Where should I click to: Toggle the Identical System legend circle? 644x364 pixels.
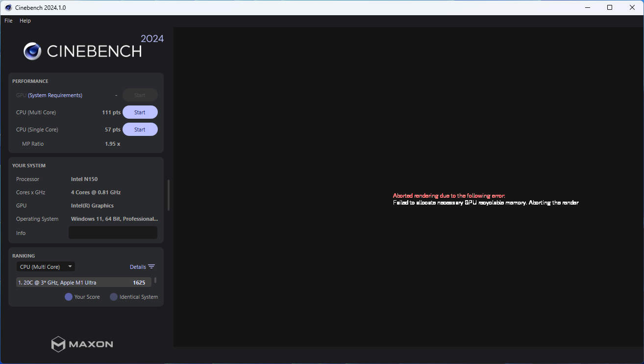114,297
